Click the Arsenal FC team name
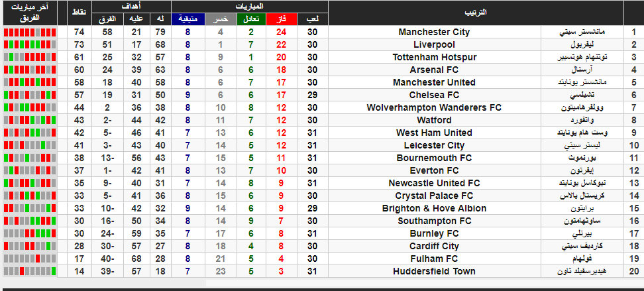644x291 pixels. click(x=434, y=70)
